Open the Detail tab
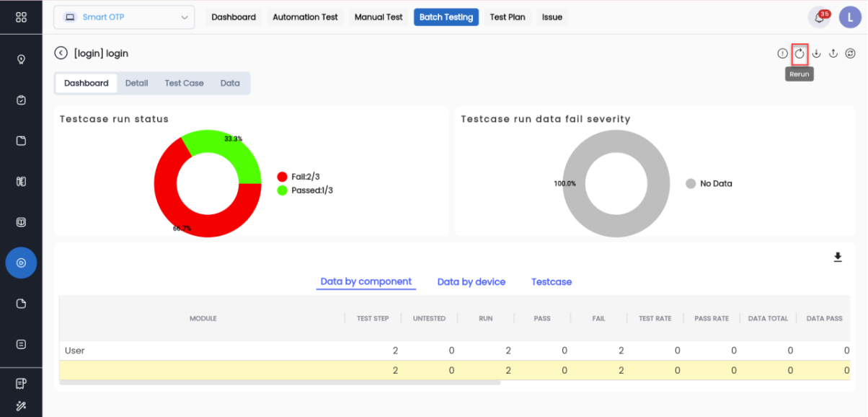The height and width of the screenshot is (417, 868). 136,83
